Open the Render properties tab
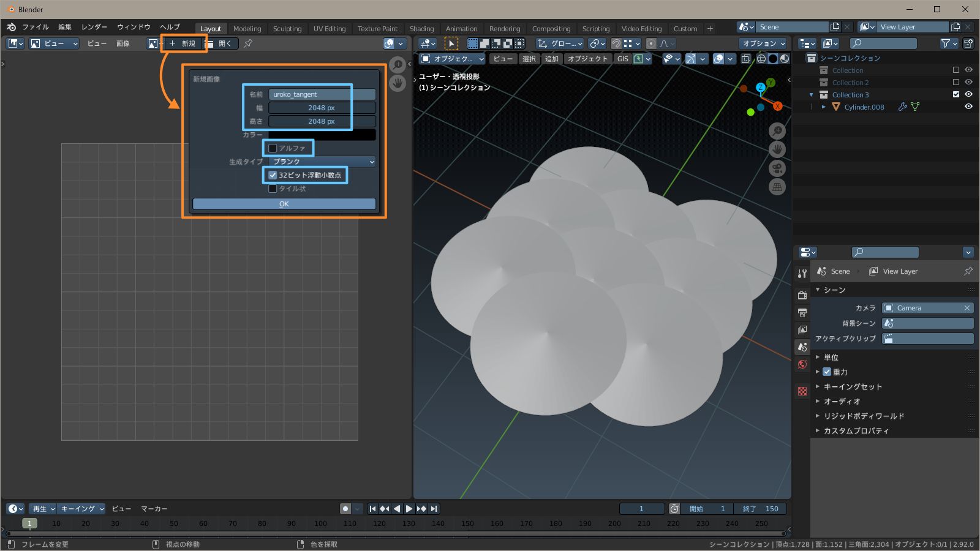Screen dimensions: 980x551 802,295
